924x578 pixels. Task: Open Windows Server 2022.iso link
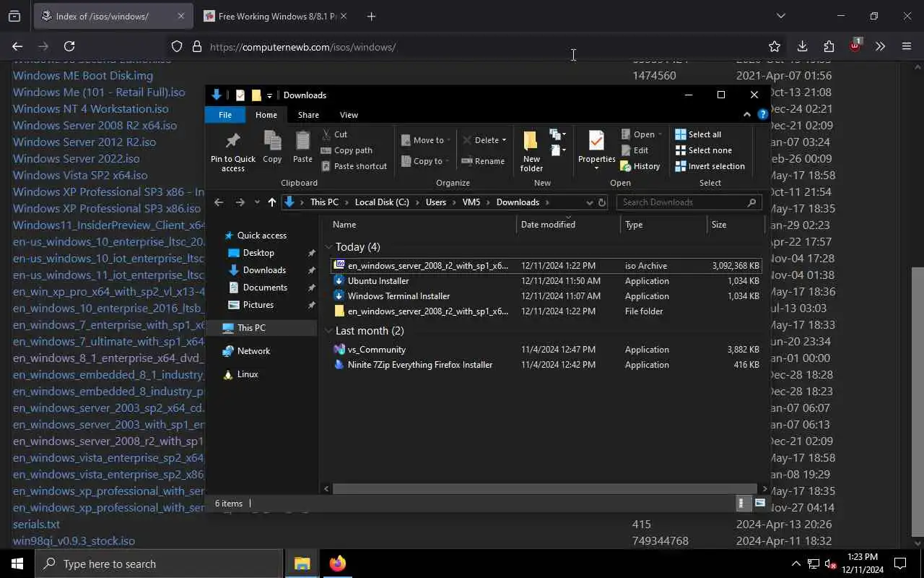[x=77, y=158]
